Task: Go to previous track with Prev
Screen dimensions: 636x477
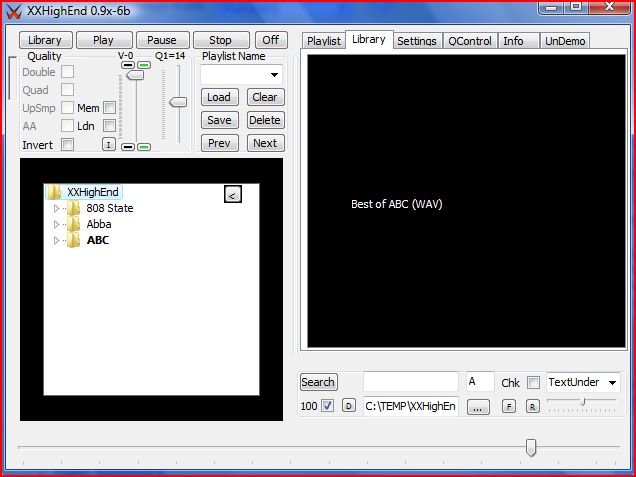Action: pyautogui.click(x=219, y=143)
